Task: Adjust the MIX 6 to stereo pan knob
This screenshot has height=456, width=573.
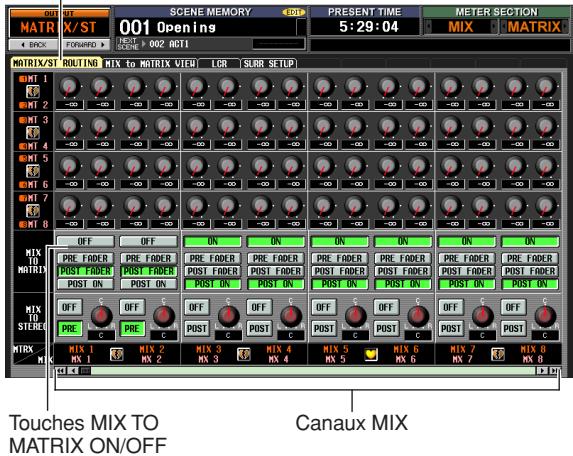Action: 418,316
